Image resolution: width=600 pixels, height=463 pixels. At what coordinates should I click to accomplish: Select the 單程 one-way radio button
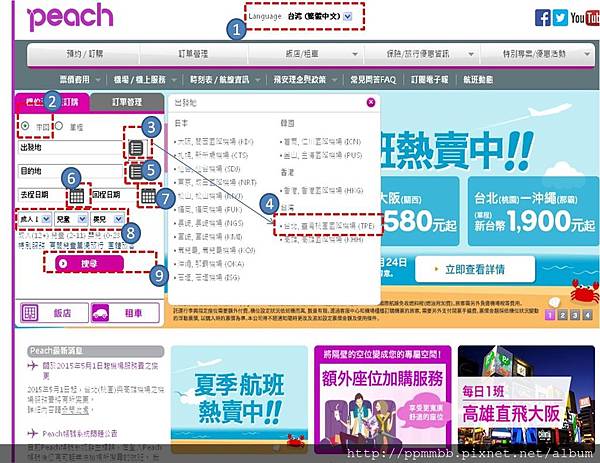click(x=59, y=126)
